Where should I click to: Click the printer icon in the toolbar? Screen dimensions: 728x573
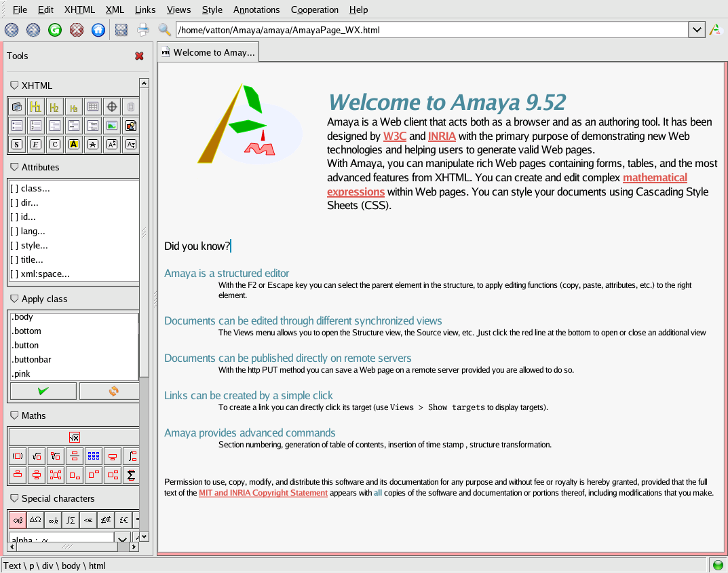(143, 30)
